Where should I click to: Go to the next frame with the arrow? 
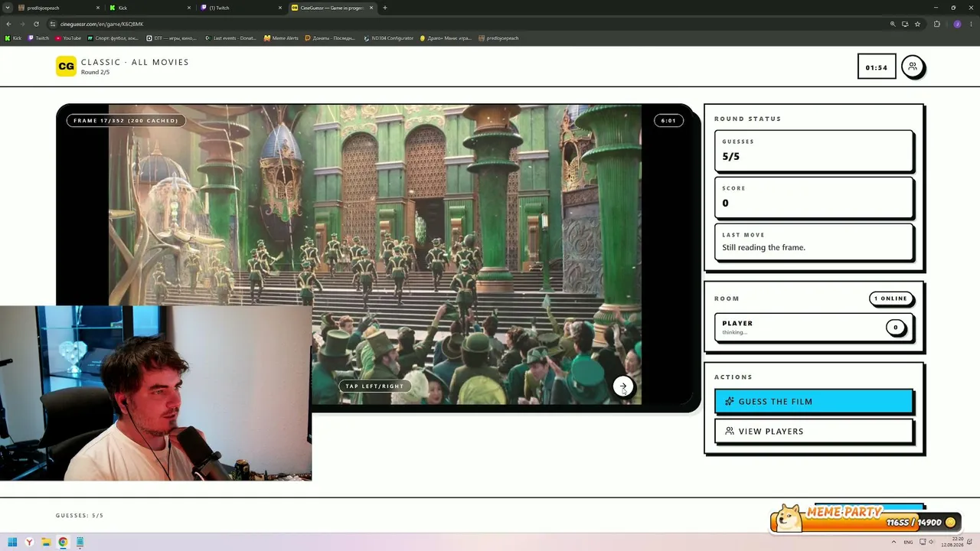point(623,386)
